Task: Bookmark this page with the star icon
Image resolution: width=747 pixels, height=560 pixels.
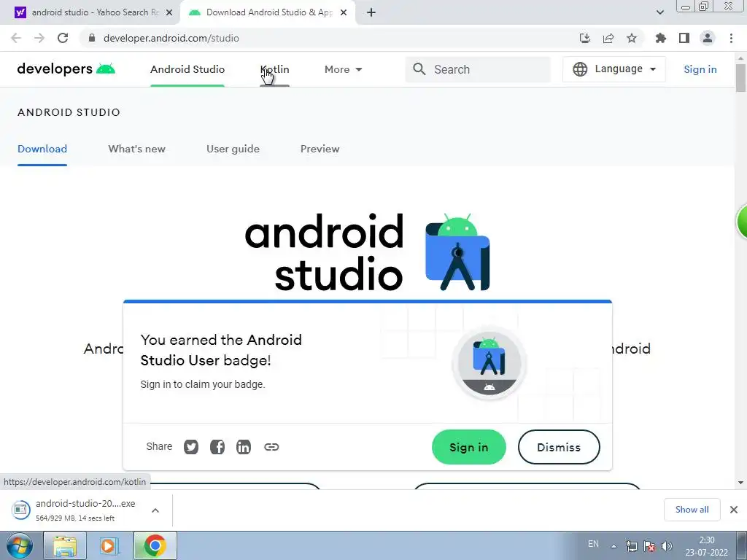Action: (x=632, y=38)
